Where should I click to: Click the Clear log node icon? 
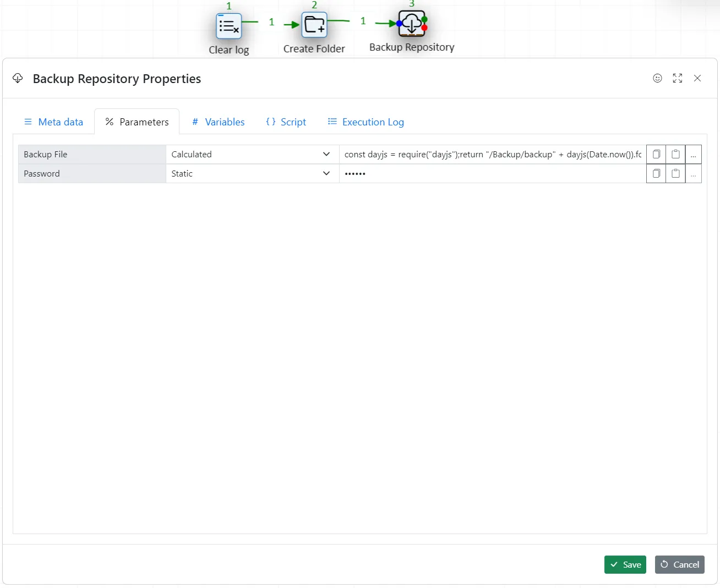click(x=228, y=26)
